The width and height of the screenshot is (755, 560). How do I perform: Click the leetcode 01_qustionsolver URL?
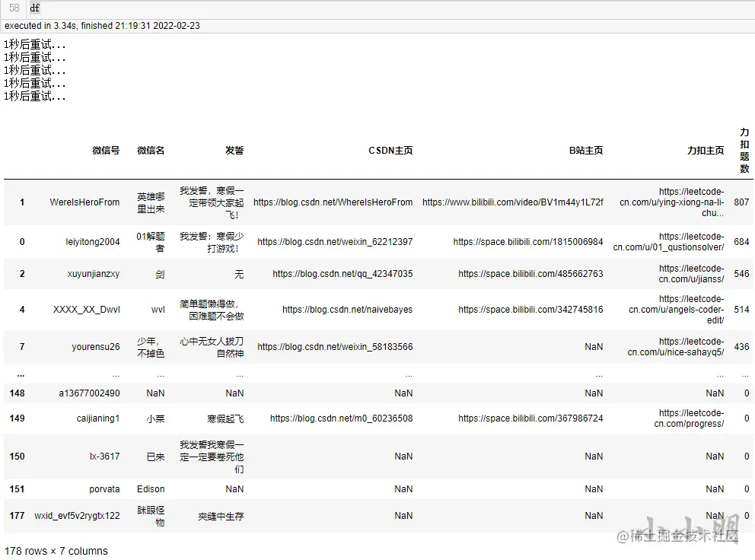tap(668, 242)
